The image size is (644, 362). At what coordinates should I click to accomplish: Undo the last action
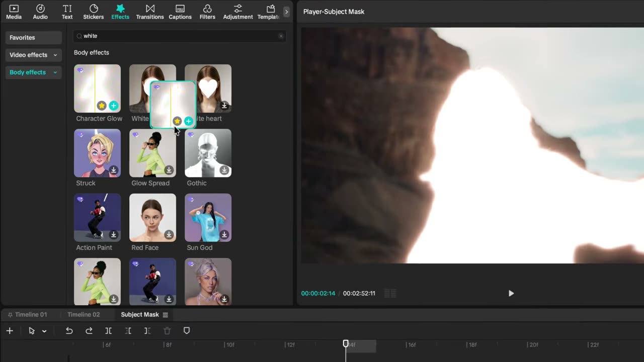pos(69,331)
